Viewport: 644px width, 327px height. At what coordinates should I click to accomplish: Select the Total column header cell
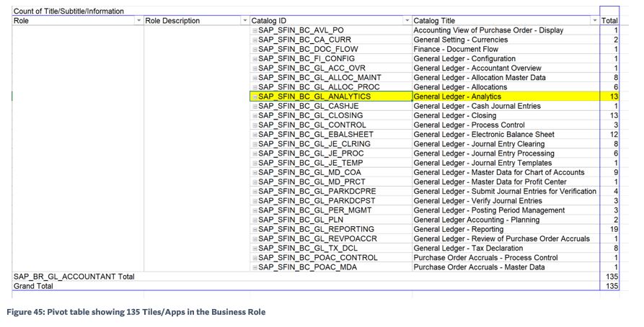(609, 20)
